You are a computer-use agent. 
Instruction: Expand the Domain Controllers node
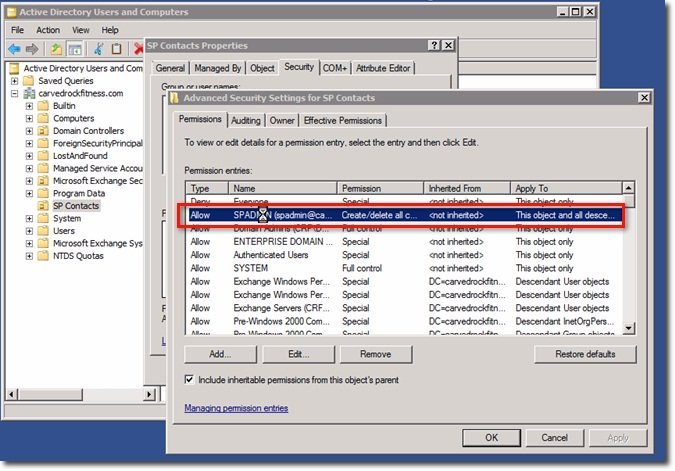coord(29,131)
